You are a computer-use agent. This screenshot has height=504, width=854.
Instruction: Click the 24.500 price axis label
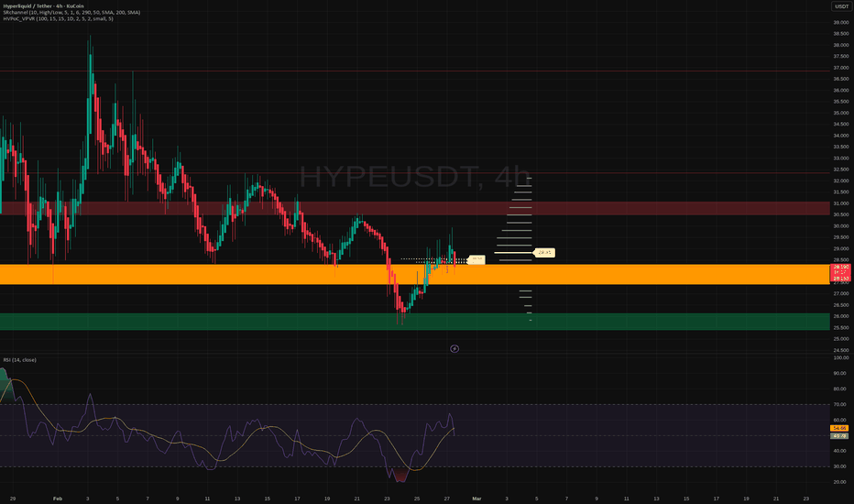tap(840, 350)
